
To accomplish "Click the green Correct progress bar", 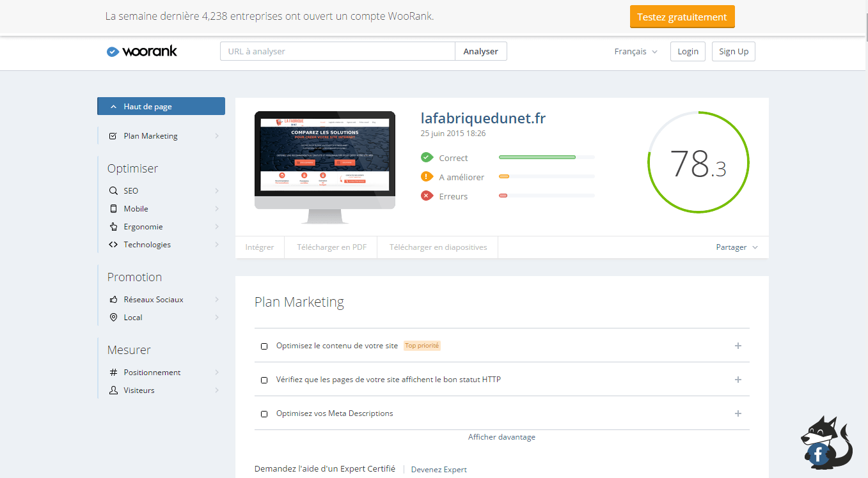I will pyautogui.click(x=537, y=157).
